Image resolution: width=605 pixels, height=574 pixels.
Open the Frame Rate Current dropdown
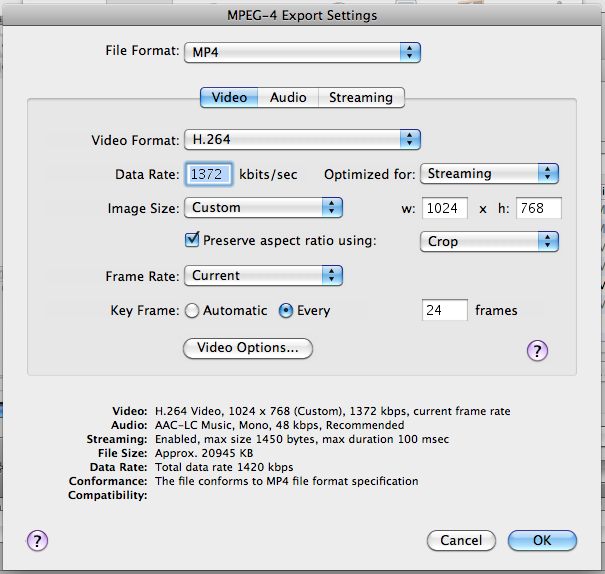pyautogui.click(x=263, y=275)
